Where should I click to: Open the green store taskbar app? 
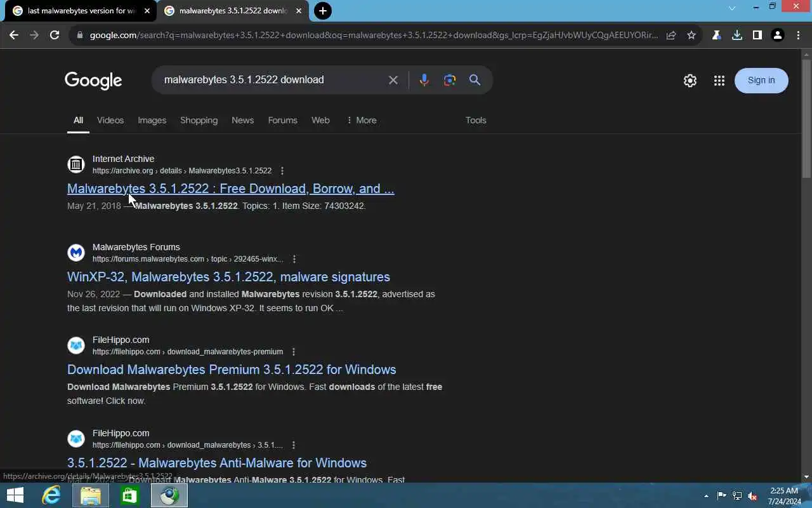click(x=130, y=495)
